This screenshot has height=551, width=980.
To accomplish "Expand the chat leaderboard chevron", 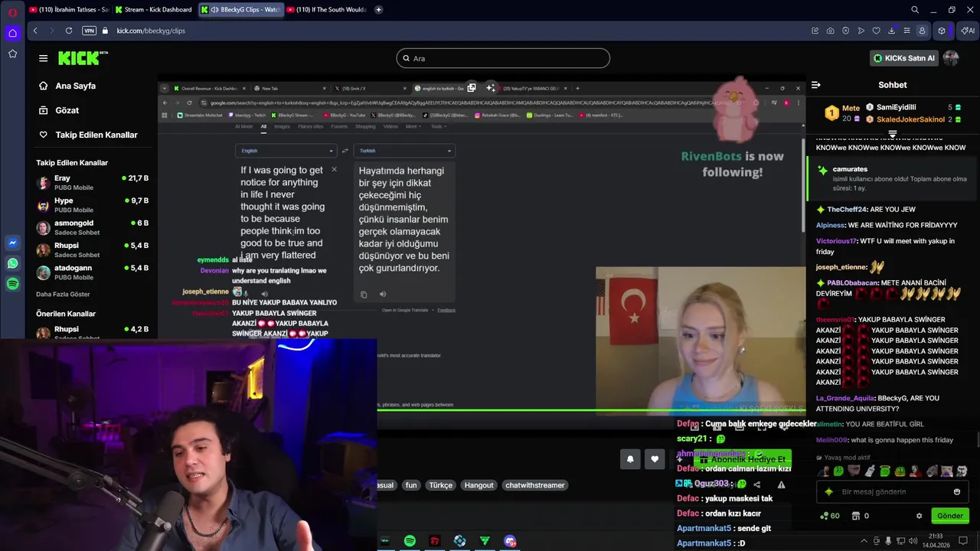I will pos(893,135).
